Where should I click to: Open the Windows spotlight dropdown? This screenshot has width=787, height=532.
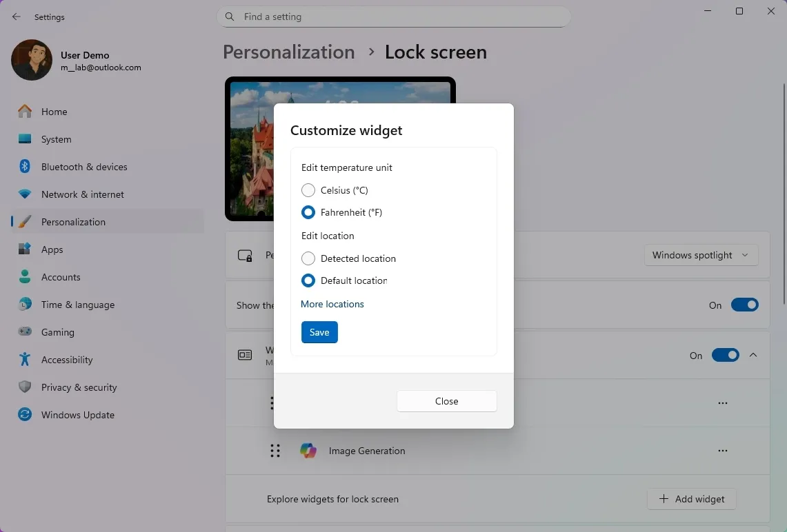pyautogui.click(x=701, y=255)
